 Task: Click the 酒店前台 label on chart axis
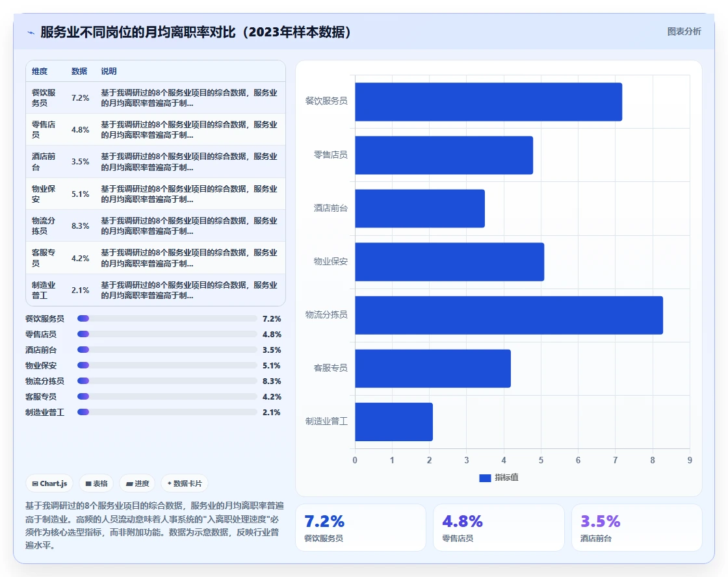click(330, 208)
